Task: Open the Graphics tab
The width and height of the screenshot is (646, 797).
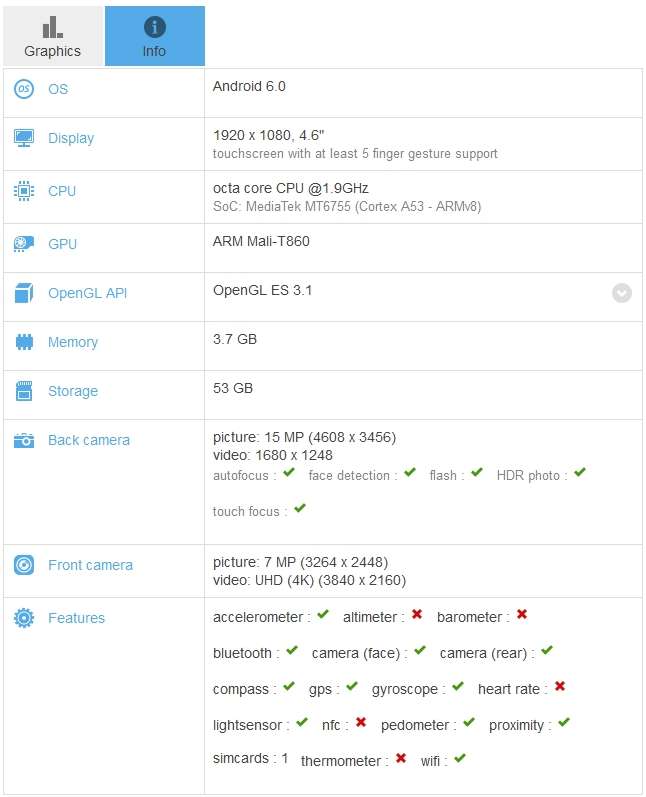Action: click(53, 36)
